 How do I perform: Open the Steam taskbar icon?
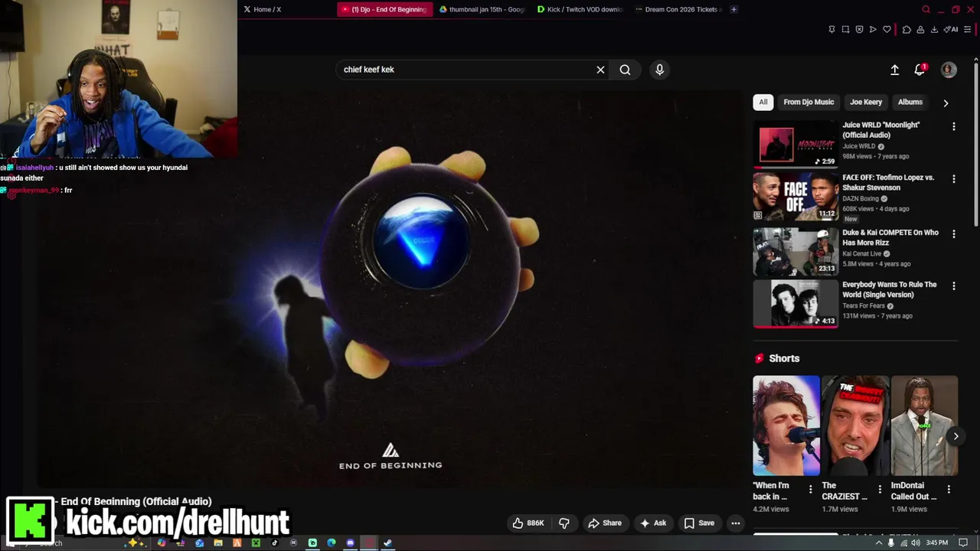tap(387, 543)
